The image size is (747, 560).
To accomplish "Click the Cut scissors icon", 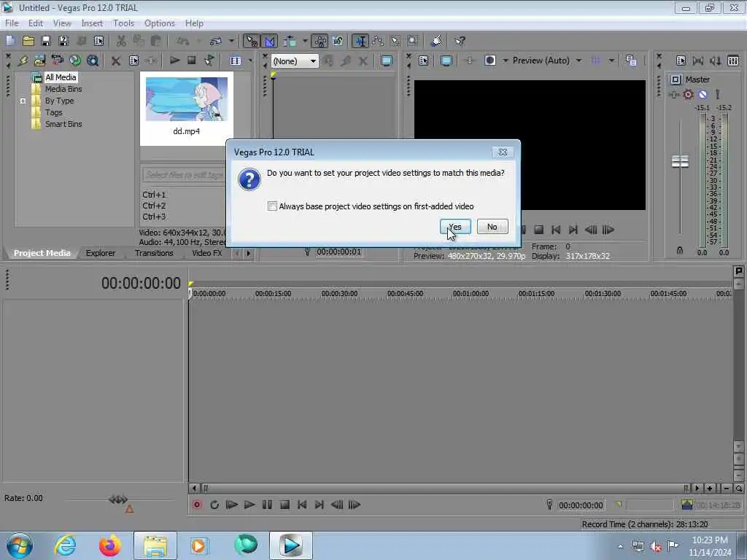I will tap(122, 42).
